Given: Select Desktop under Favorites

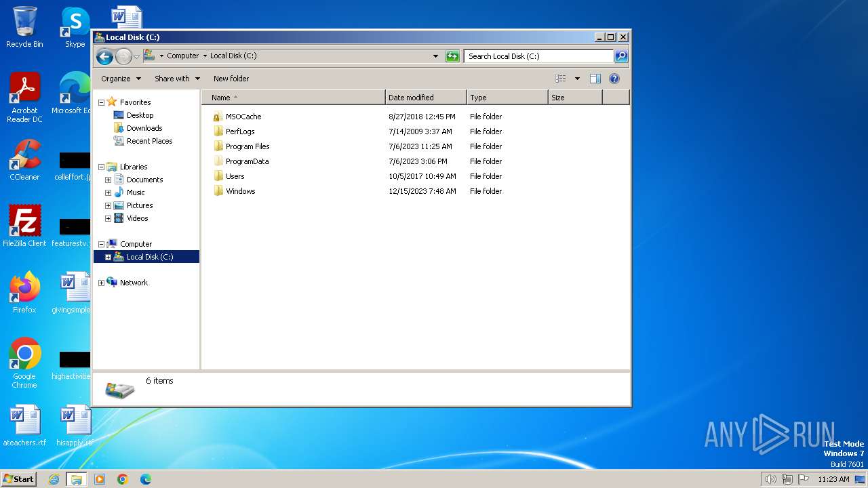Looking at the screenshot, I should 140,115.
